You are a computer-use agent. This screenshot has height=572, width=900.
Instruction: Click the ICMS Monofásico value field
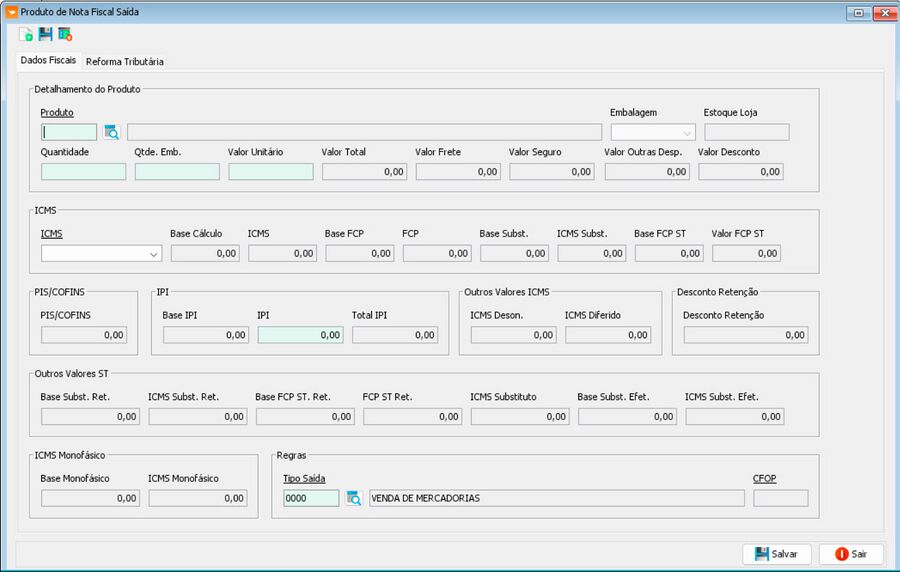click(198, 498)
